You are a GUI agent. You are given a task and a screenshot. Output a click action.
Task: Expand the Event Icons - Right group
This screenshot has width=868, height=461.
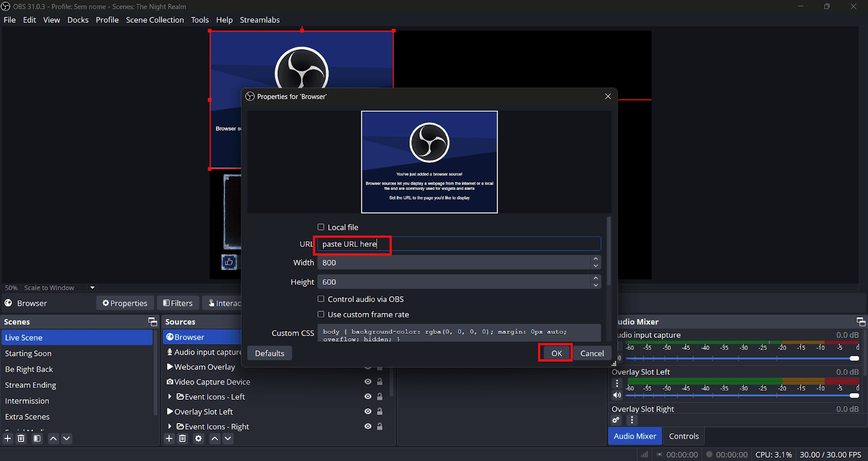[170, 426]
